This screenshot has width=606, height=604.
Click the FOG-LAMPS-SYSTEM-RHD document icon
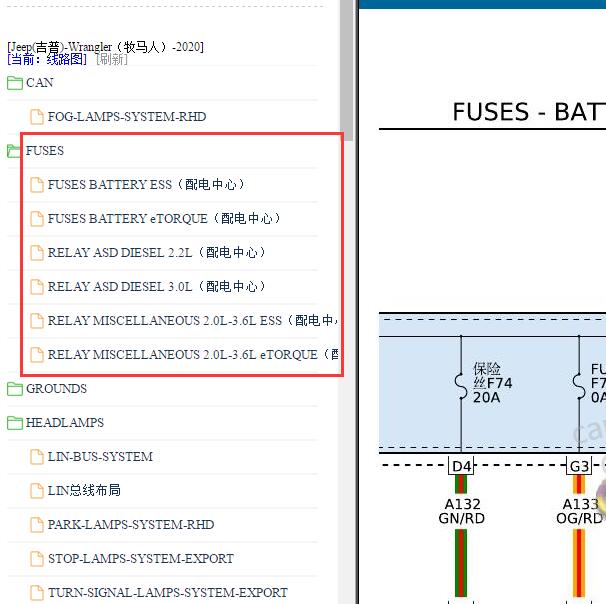[x=37, y=117]
